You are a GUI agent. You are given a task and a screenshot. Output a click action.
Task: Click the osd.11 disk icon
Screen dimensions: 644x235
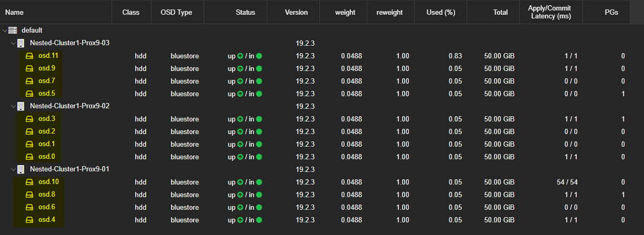click(30, 55)
